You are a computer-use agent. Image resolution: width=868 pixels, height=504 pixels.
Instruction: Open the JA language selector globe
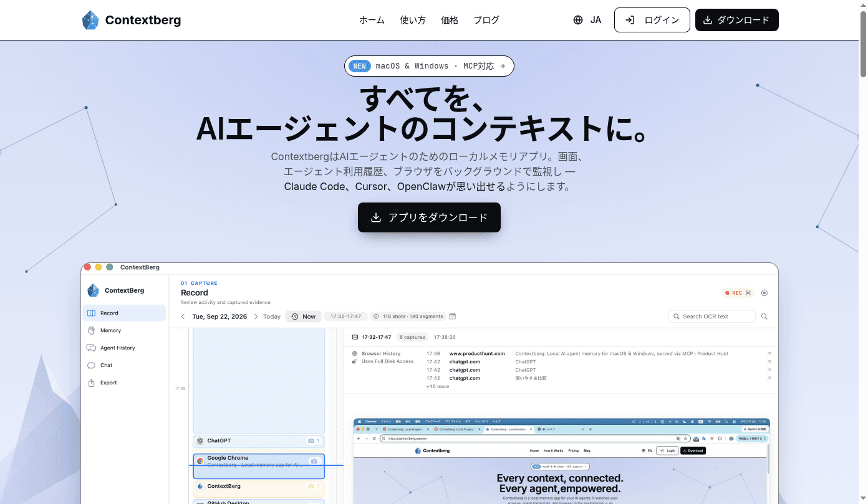[587, 20]
